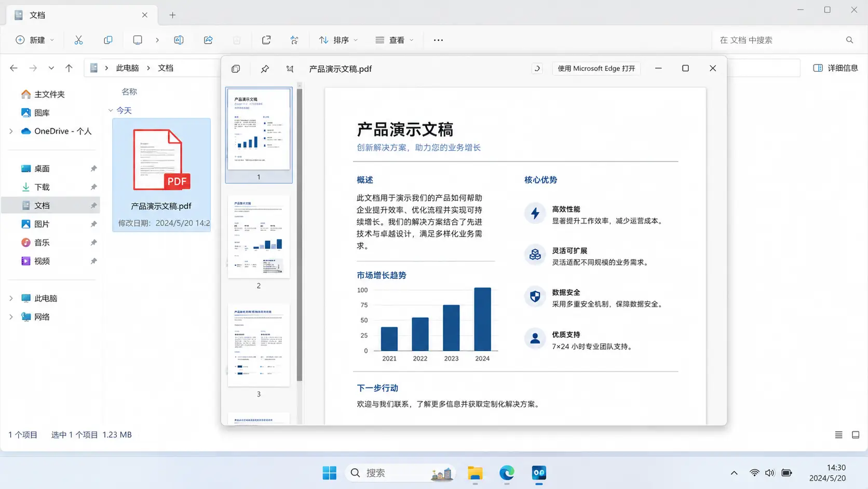
Task: Click the search magnifier in Explorer search box
Action: point(849,40)
